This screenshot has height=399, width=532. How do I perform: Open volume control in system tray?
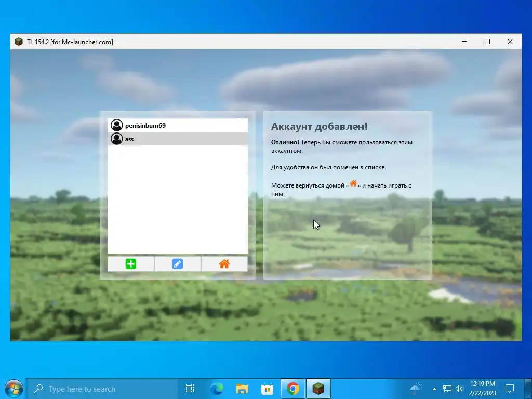click(x=459, y=389)
